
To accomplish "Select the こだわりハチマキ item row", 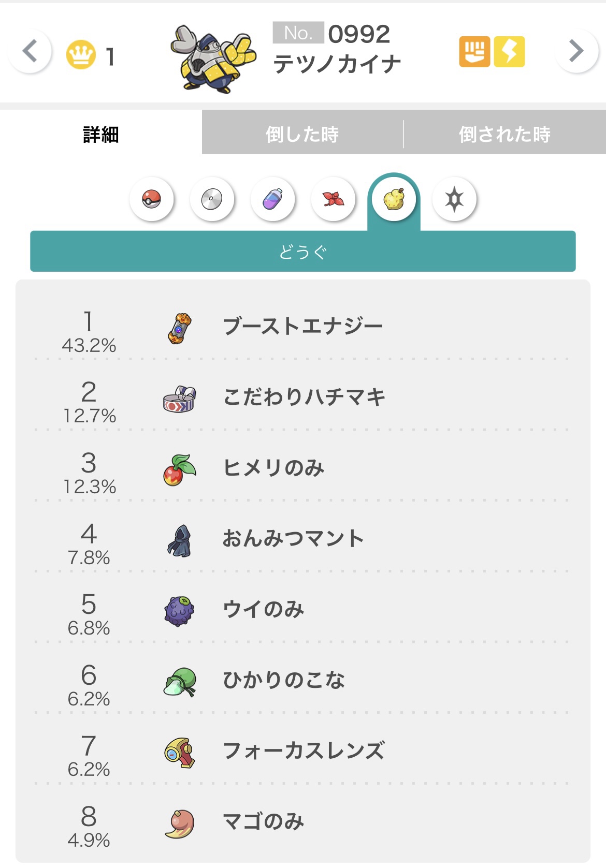I will (x=304, y=398).
